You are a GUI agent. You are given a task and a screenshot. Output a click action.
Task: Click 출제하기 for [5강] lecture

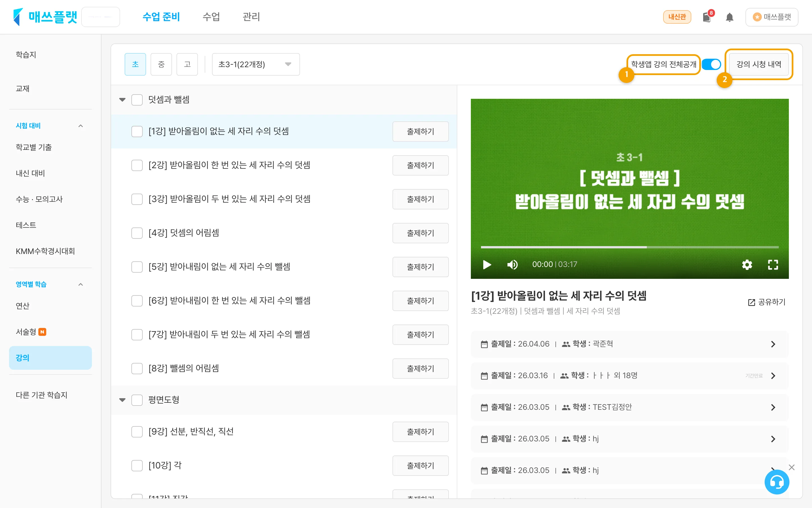tap(420, 267)
